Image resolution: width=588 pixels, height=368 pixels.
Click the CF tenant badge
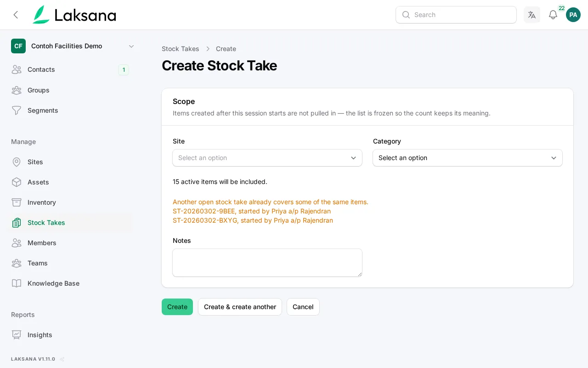18,46
